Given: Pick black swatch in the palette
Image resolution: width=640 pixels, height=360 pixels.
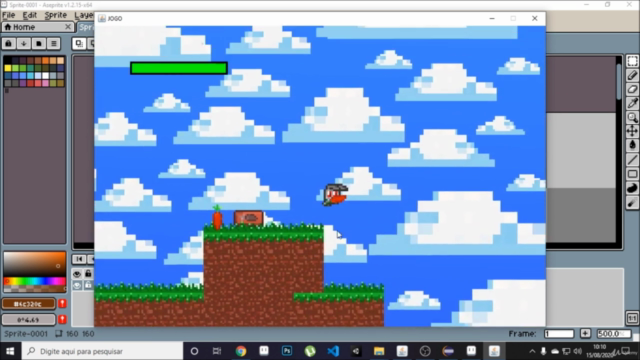Looking at the screenshot, I should [x=8, y=60].
